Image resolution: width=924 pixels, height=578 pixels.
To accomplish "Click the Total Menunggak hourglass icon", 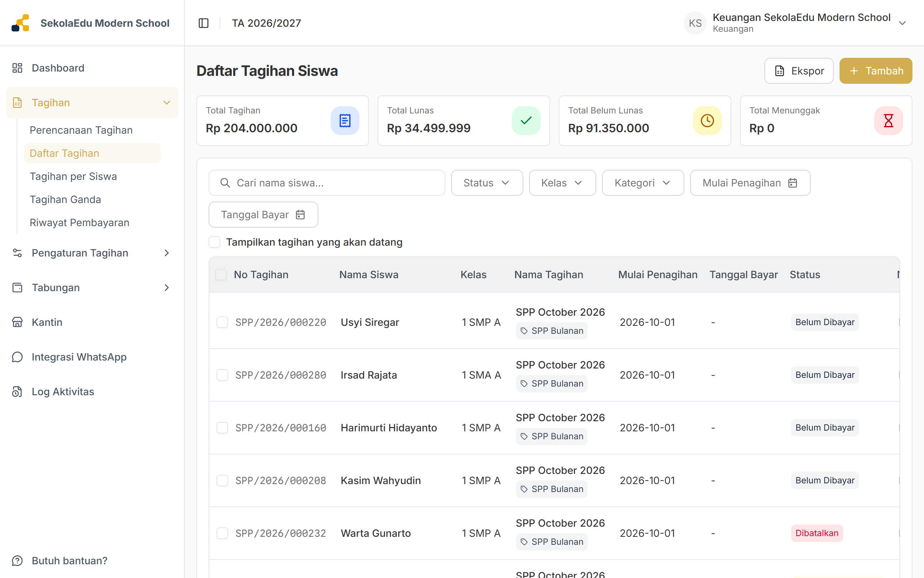I will (888, 120).
